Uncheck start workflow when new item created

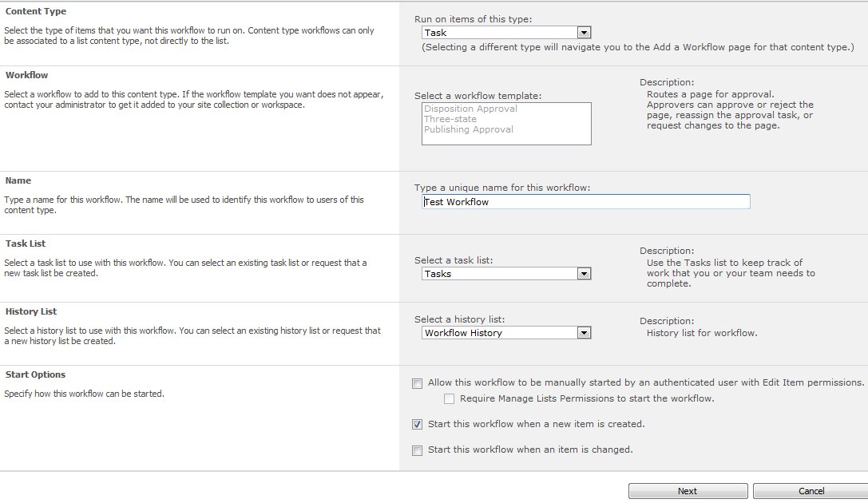418,425
